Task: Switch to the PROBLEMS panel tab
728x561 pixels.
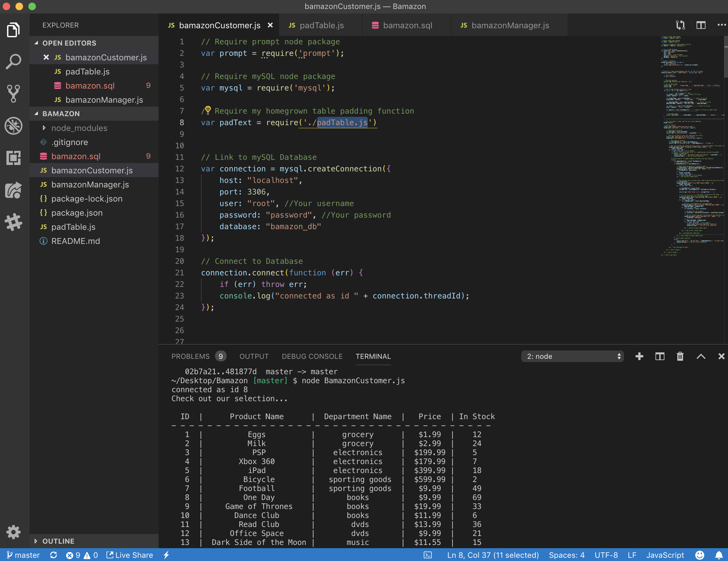Action: [x=190, y=356]
